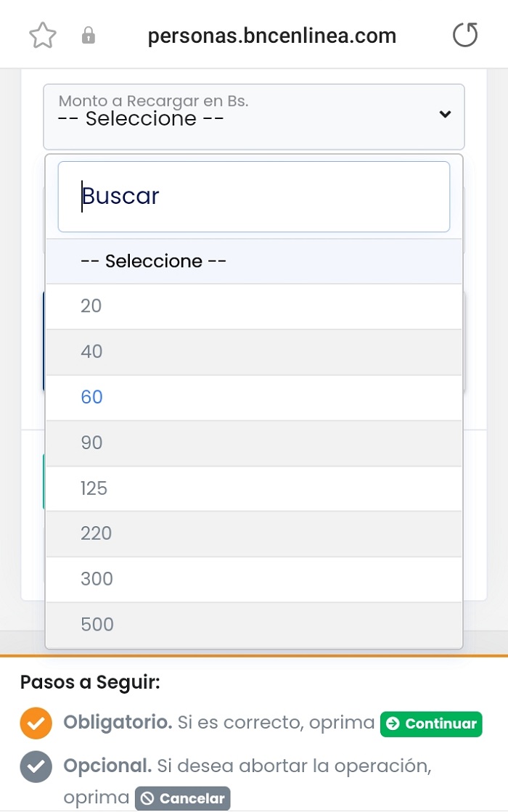Click the gray Cancelar button
This screenshot has height=812, width=508.
[183, 798]
